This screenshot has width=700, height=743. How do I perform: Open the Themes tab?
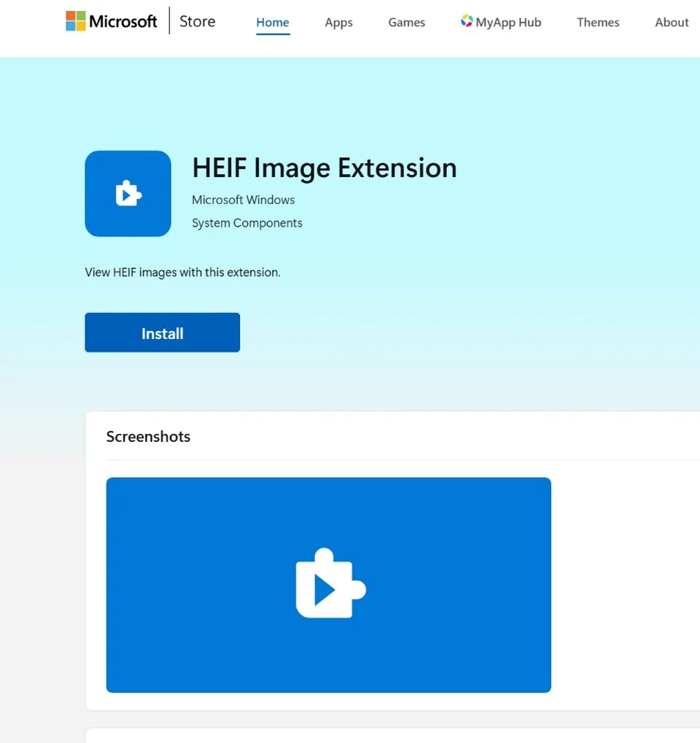598,23
